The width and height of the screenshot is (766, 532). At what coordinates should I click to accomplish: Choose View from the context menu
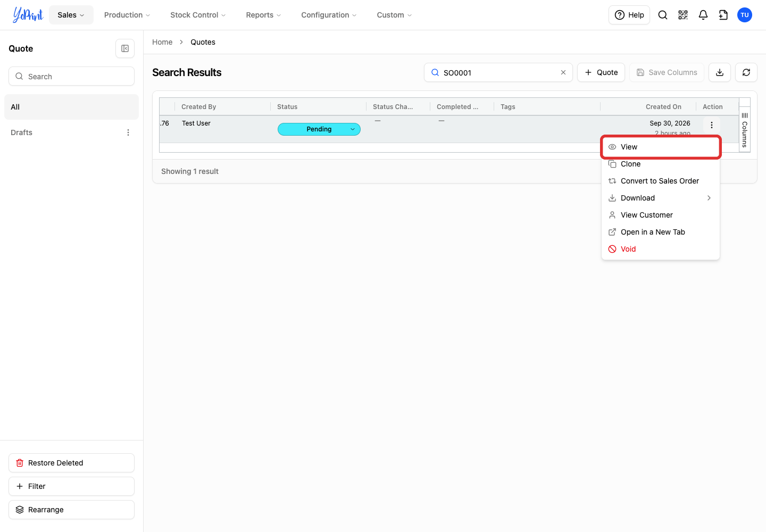tap(661, 147)
